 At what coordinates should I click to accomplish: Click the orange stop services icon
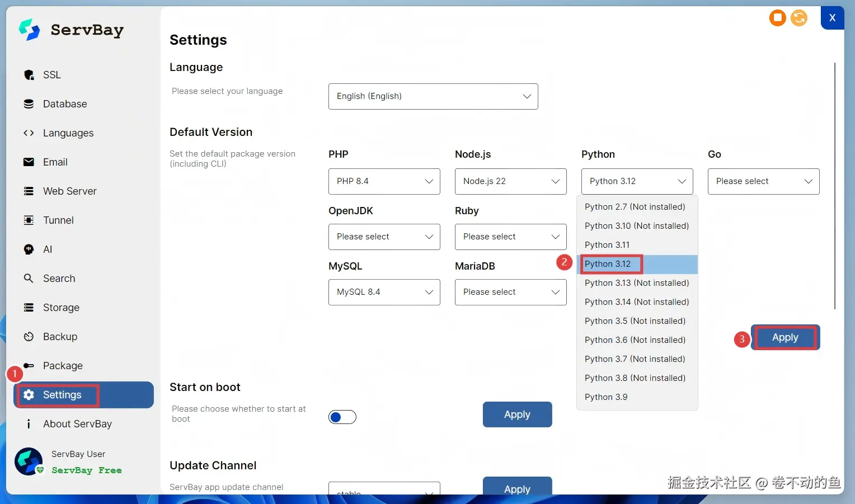tap(778, 18)
